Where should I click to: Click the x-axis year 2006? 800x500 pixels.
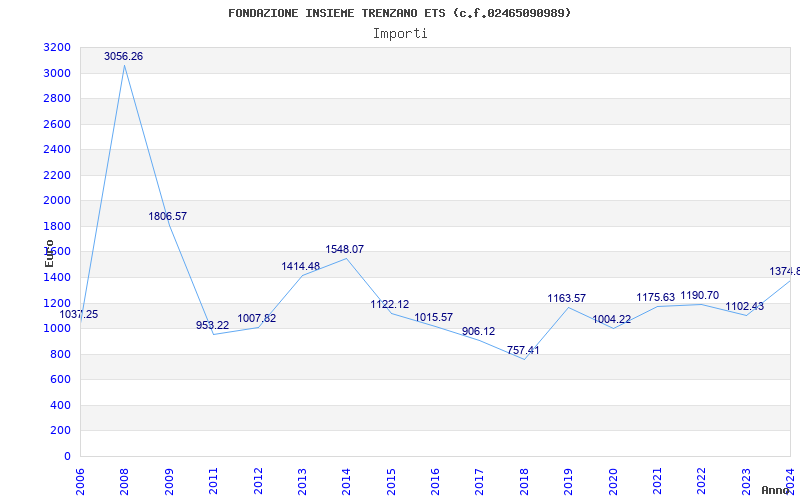81,481
